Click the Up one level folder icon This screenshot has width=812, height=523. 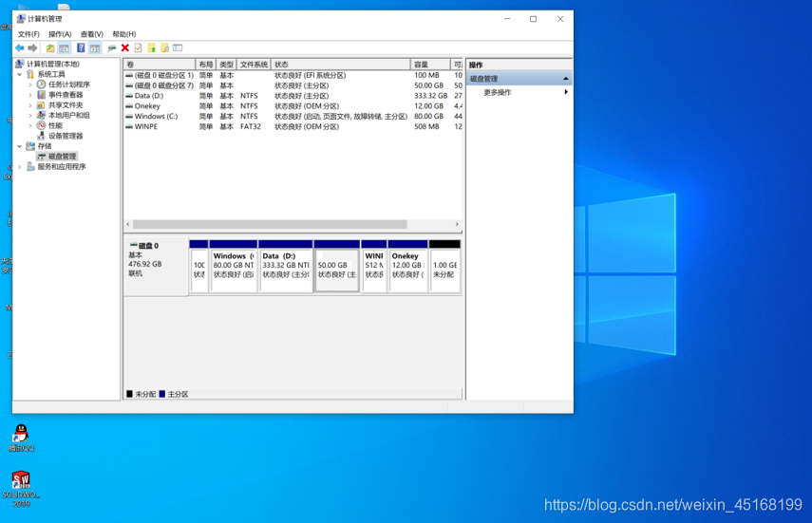49,48
